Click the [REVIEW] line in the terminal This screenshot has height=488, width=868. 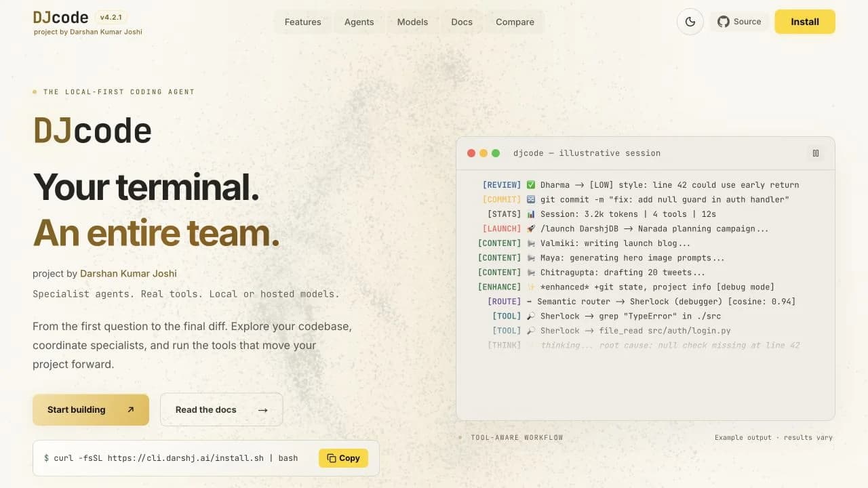[641, 185]
